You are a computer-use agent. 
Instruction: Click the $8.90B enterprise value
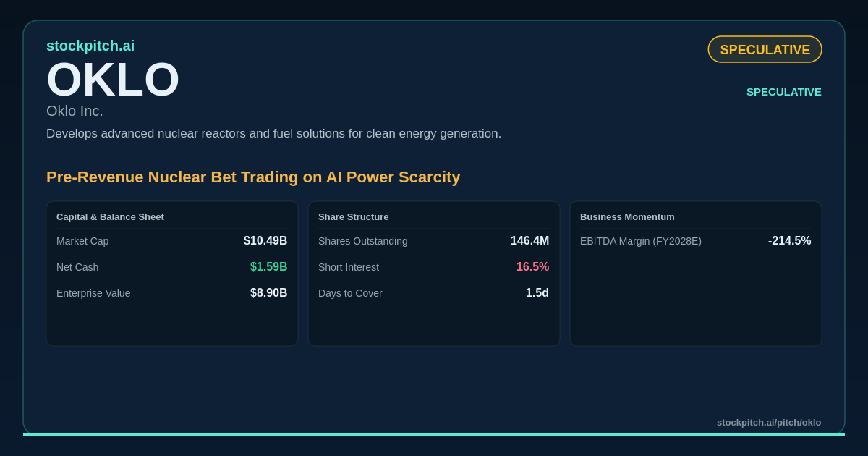click(269, 293)
